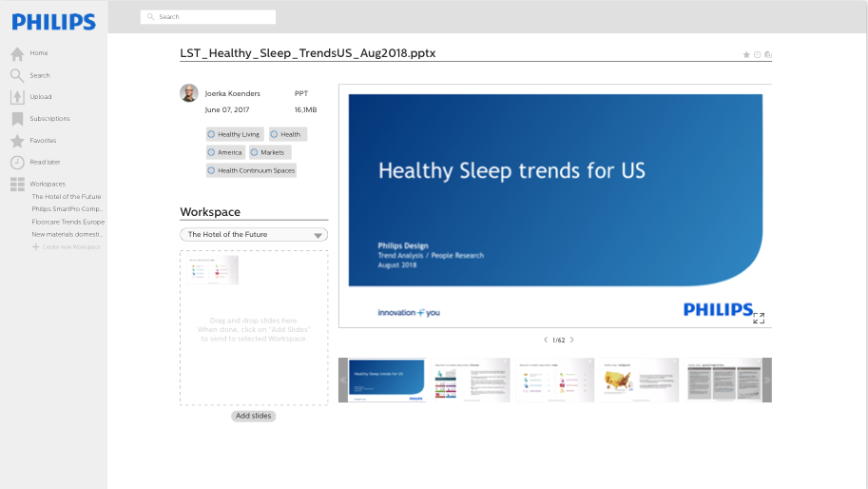Toggle the Healthy Living tag
This screenshot has width=868, height=489.
pyautogui.click(x=235, y=134)
